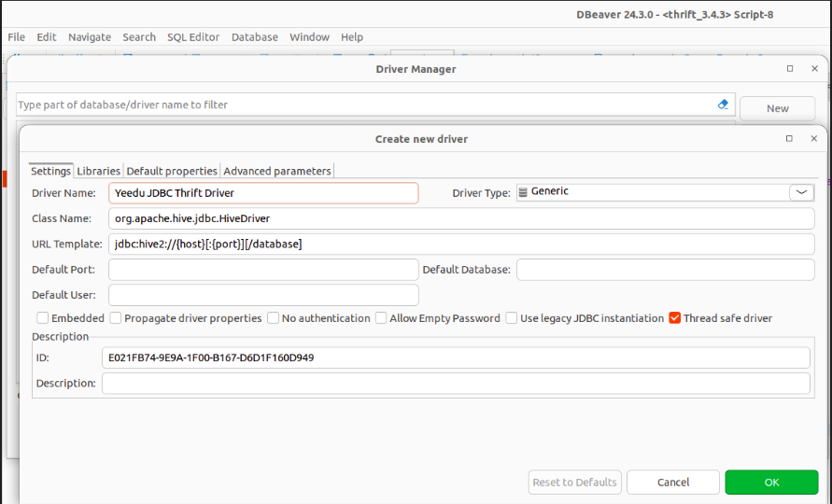Toggle Use legacy JDBC instantiation checkbox

coord(511,317)
